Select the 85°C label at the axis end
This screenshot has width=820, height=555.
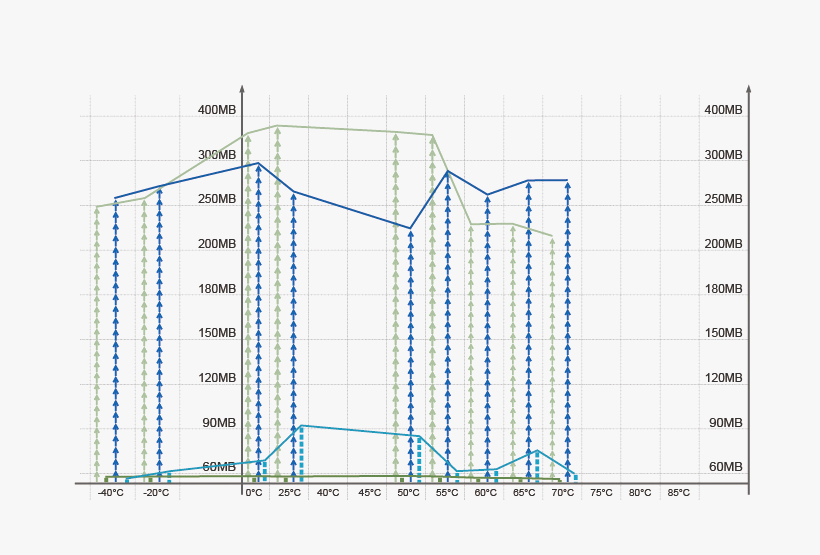click(x=678, y=493)
